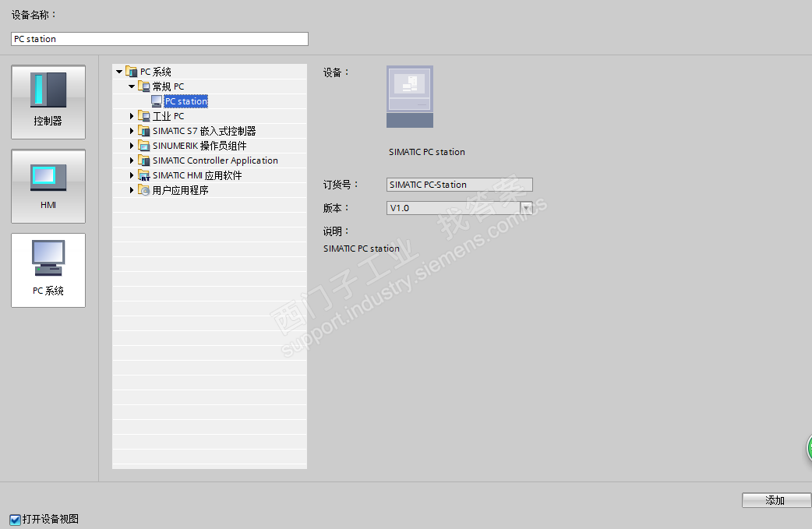Select the PC 系统 device category
The image size is (812, 529).
[x=48, y=270]
